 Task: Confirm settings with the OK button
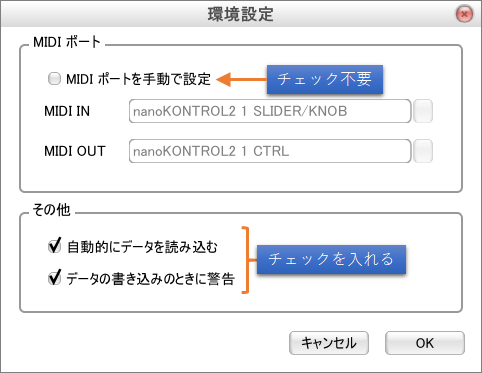(x=425, y=343)
